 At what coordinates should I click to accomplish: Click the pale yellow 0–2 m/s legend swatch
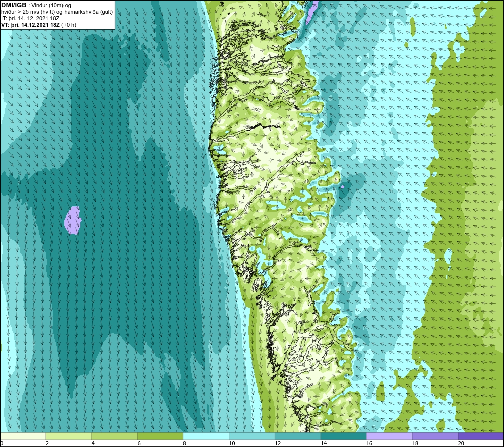click(x=23, y=436)
